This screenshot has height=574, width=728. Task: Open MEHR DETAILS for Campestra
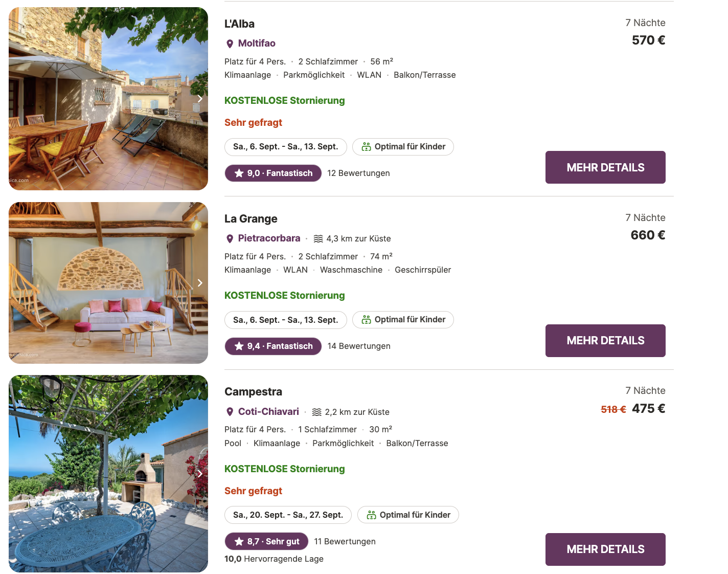pyautogui.click(x=605, y=549)
